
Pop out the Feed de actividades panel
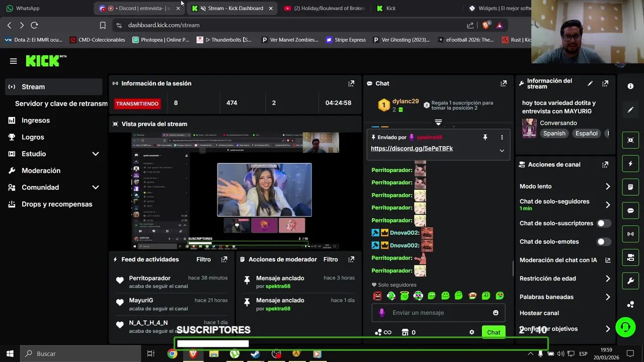click(x=224, y=259)
